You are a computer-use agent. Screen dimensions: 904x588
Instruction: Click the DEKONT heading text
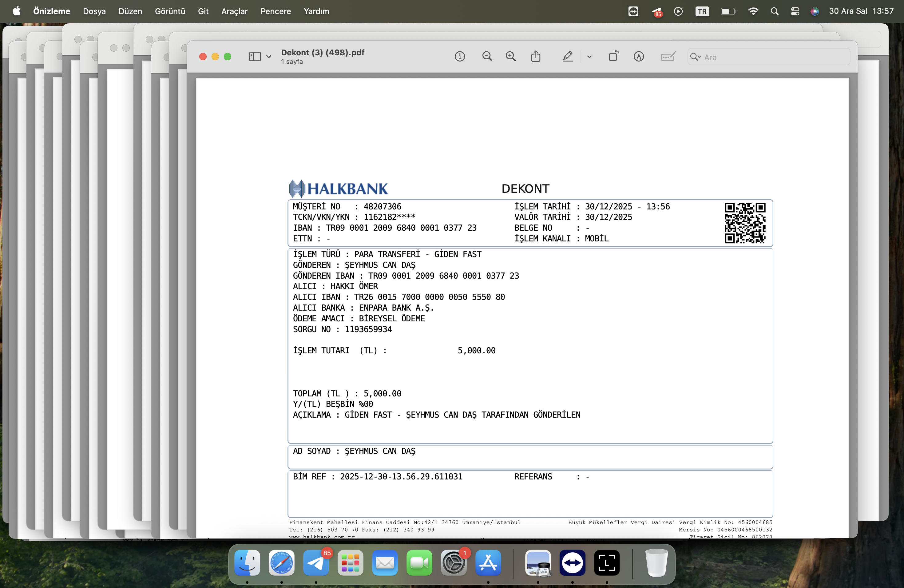pyautogui.click(x=525, y=189)
